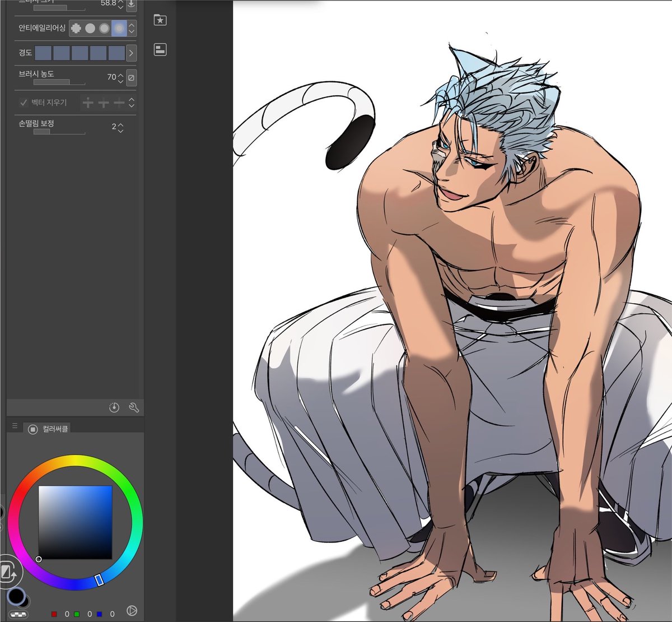
Task: Click the black tail tip on the canvas
Action: click(x=349, y=143)
